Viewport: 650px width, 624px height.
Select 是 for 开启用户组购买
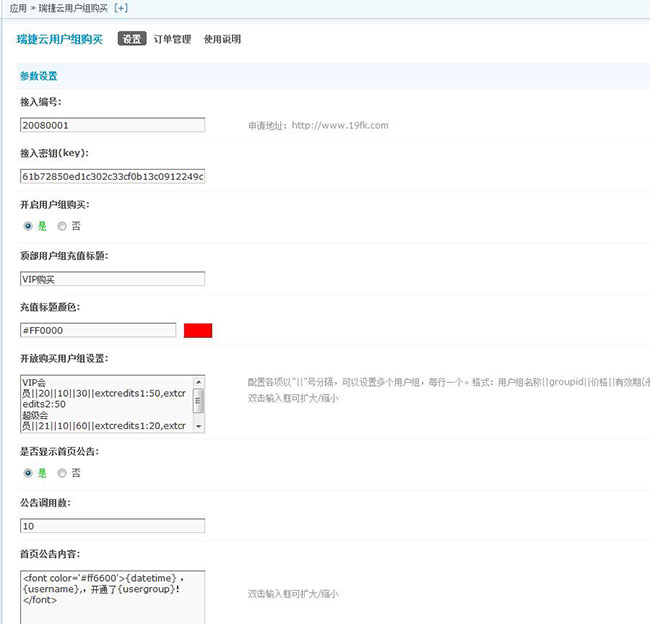(x=28, y=226)
